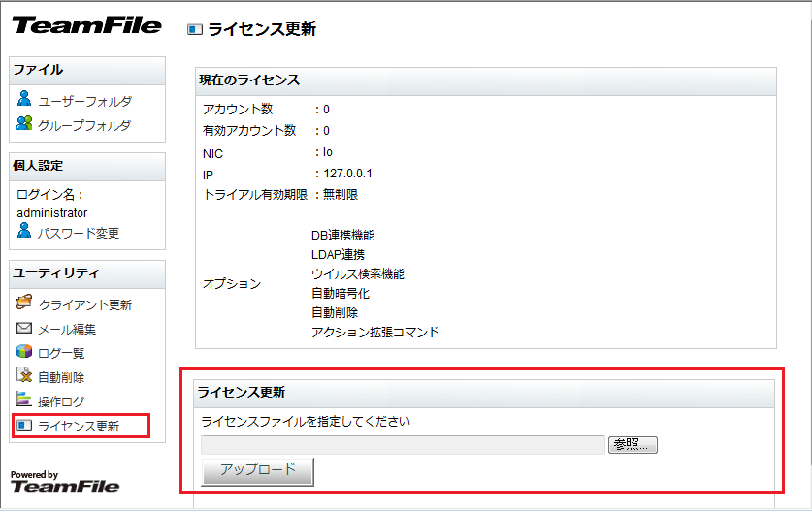Screen dimensions: 812x511
Task: Click the operation log chart icon
Action: coord(25,400)
